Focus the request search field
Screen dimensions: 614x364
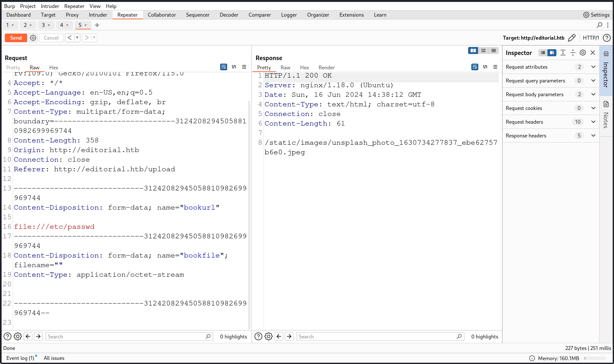(x=129, y=336)
